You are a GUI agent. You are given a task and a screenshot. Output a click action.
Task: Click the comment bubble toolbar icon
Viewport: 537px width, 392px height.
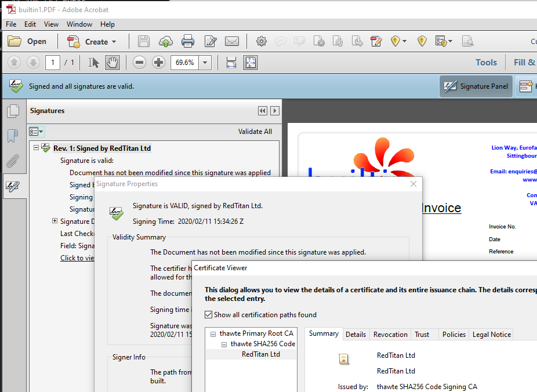281,42
